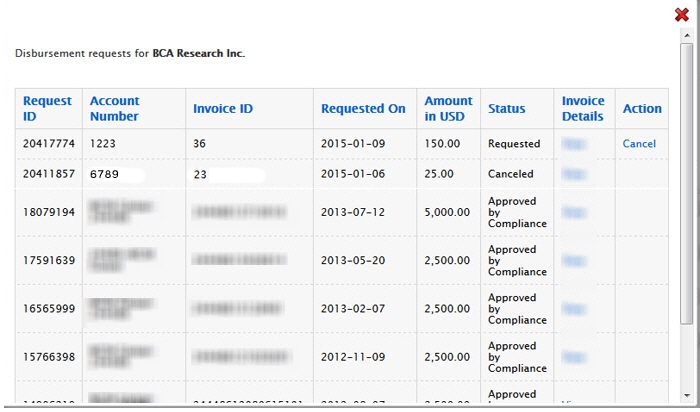This screenshot has height=412, width=700.
Task: Open invoice details for canceled request 20411857
Action: point(573,174)
